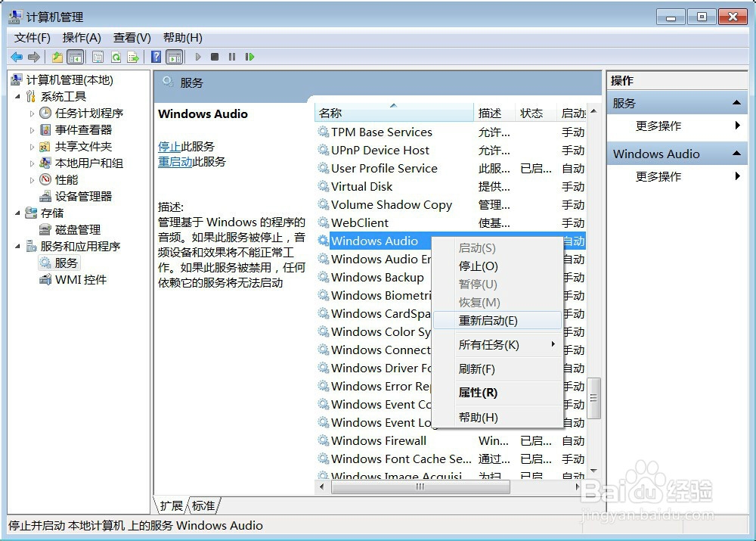Click the Start service play icon
Viewport: 756px width, 541px height.
pos(197,57)
